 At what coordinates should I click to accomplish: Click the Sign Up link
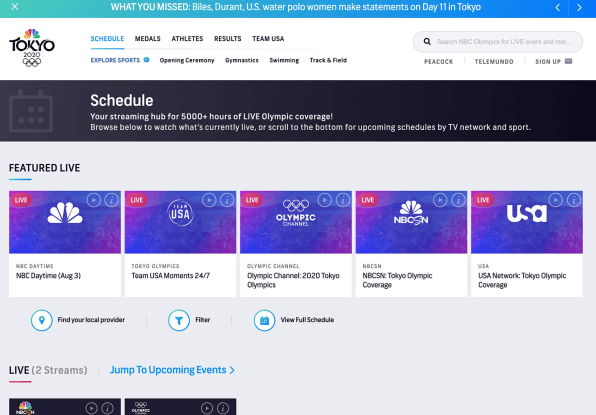[x=548, y=62]
